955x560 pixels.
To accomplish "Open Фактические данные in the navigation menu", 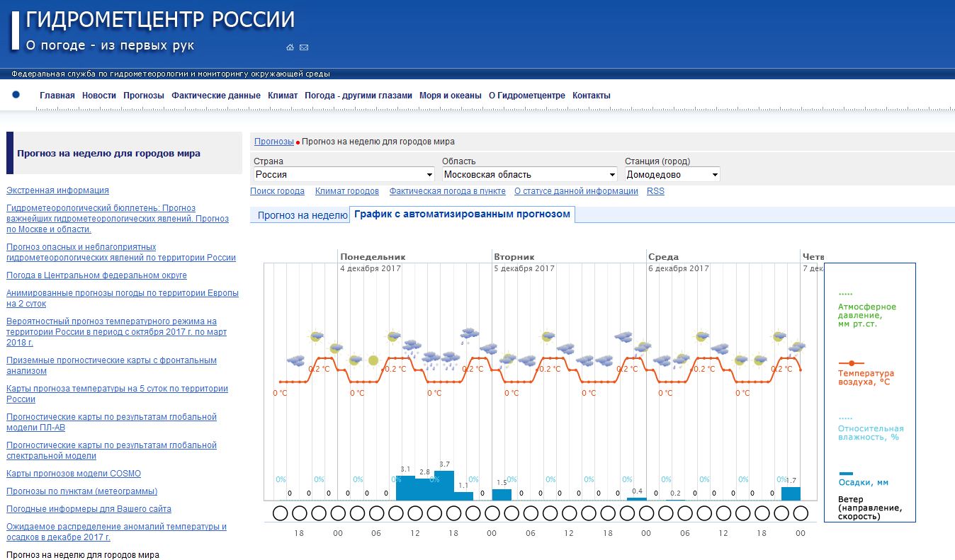I will tap(216, 96).
